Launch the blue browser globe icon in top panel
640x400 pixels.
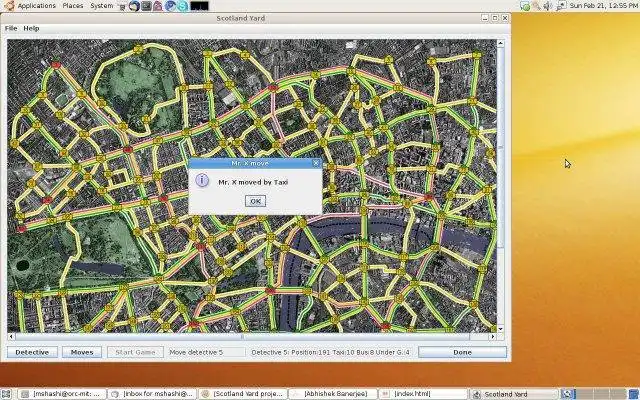click(170, 6)
